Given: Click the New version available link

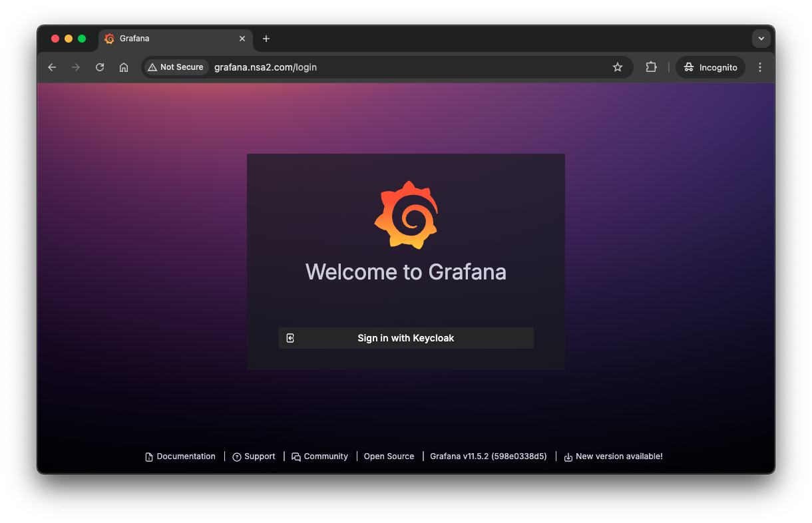Looking at the screenshot, I should click(x=613, y=456).
